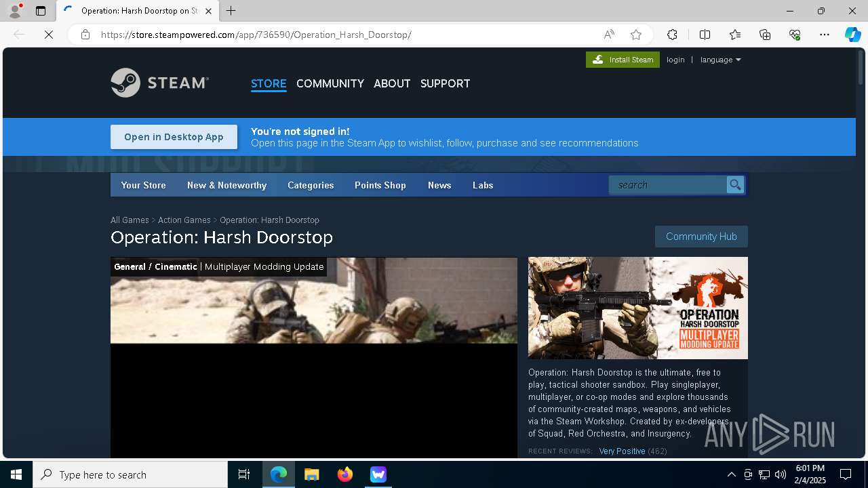Click Install Steam button

(623, 60)
